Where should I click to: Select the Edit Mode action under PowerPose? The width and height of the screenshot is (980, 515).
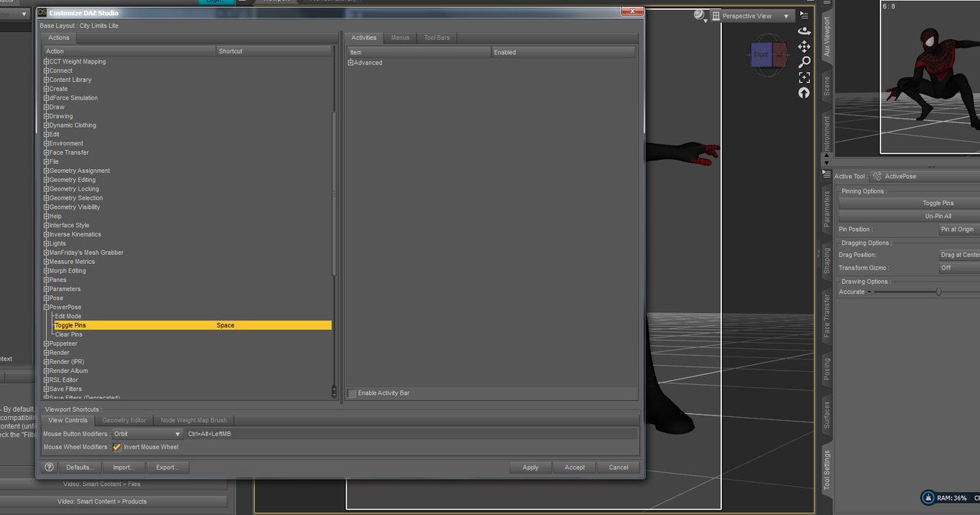[x=68, y=316]
